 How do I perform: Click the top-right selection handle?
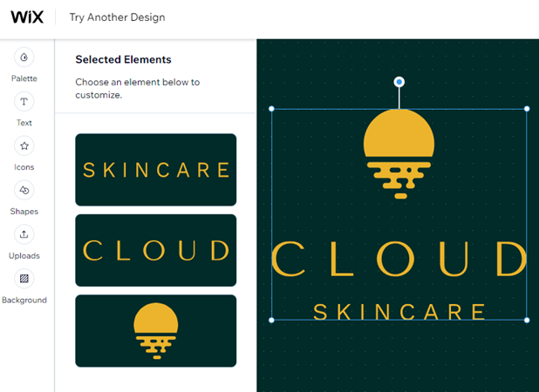click(527, 109)
